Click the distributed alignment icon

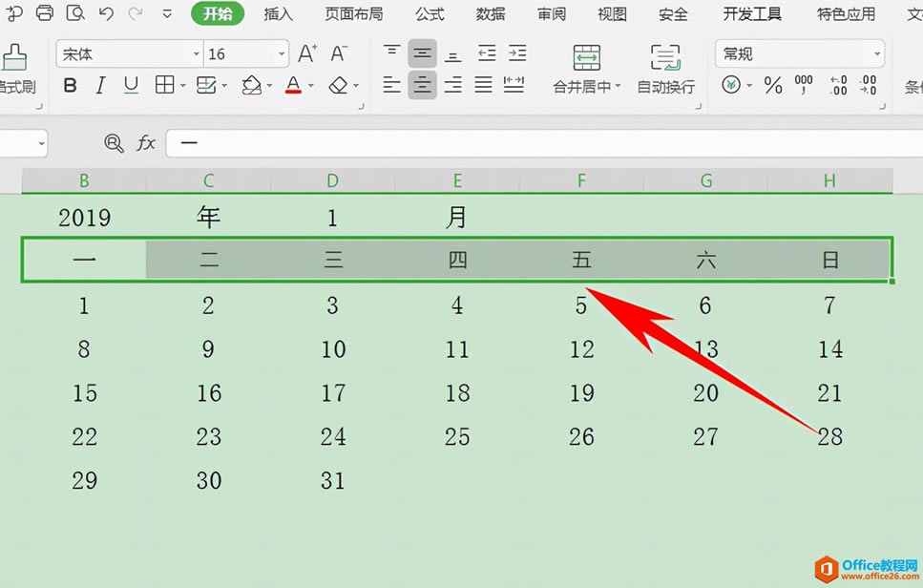pos(514,85)
